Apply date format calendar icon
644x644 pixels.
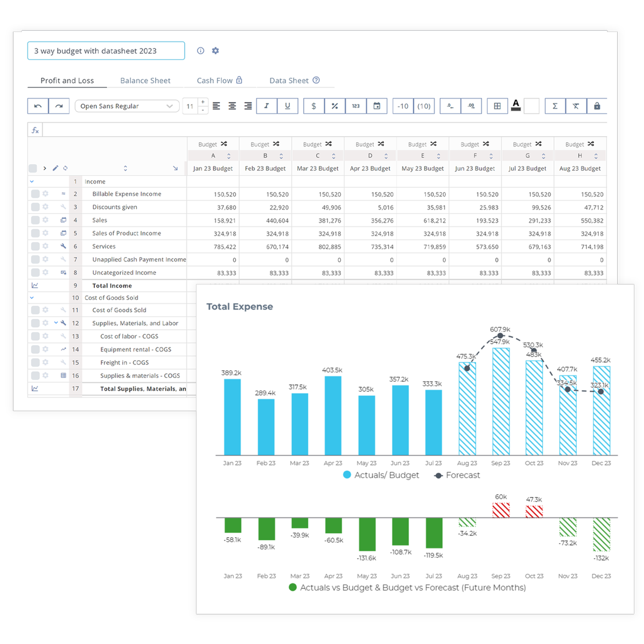(377, 106)
